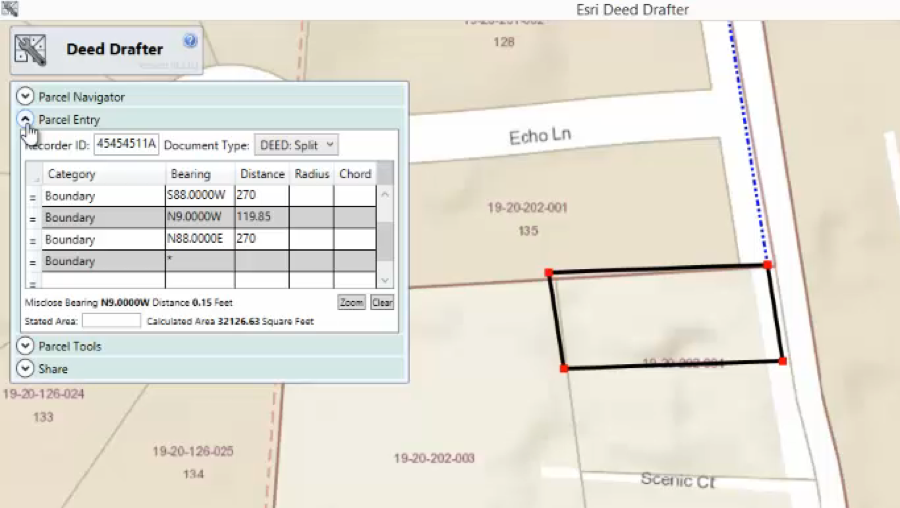
Task: Click the distance 270 in N88.0000E row
Action: pos(262,239)
